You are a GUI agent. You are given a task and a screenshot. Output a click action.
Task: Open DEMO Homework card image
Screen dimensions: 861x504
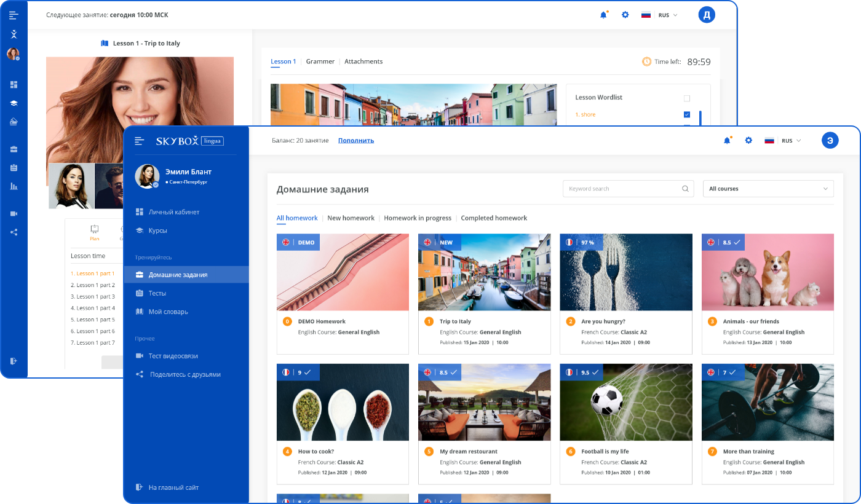(x=343, y=272)
